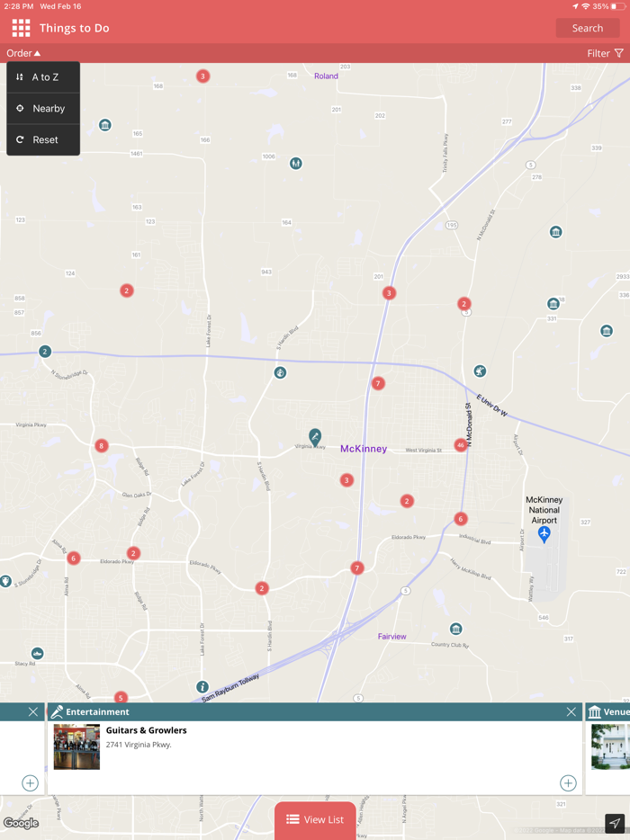Viewport: 630px width, 840px height.
Task: Select the entertainment pin on Virginia Pkwy
Action: pyautogui.click(x=315, y=436)
